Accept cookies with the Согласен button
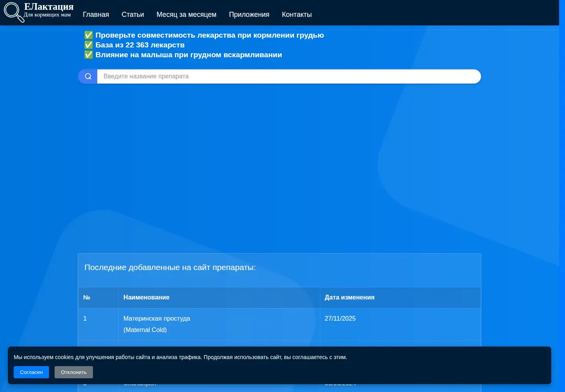This screenshot has width=565, height=392. click(31, 372)
